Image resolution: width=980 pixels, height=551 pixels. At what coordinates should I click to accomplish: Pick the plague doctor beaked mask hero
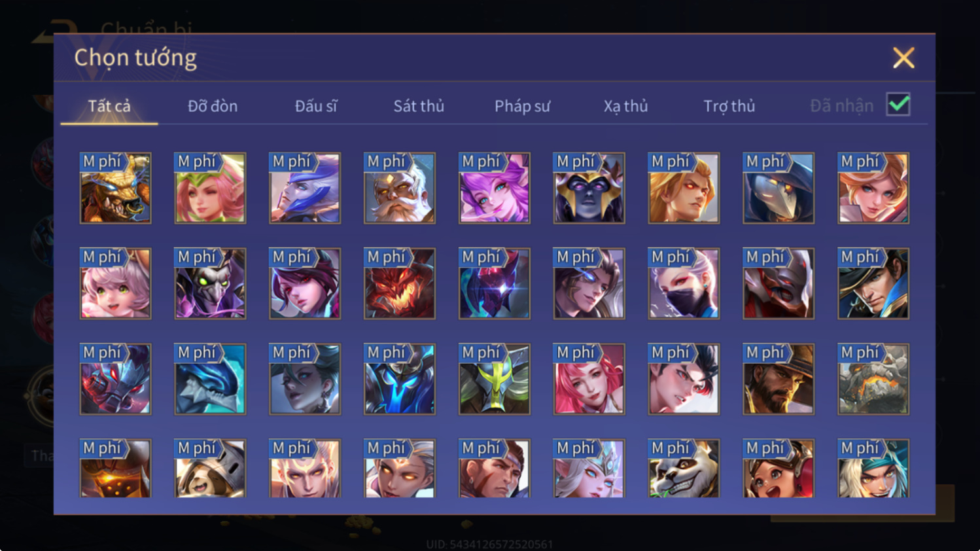pyautogui.click(x=779, y=188)
